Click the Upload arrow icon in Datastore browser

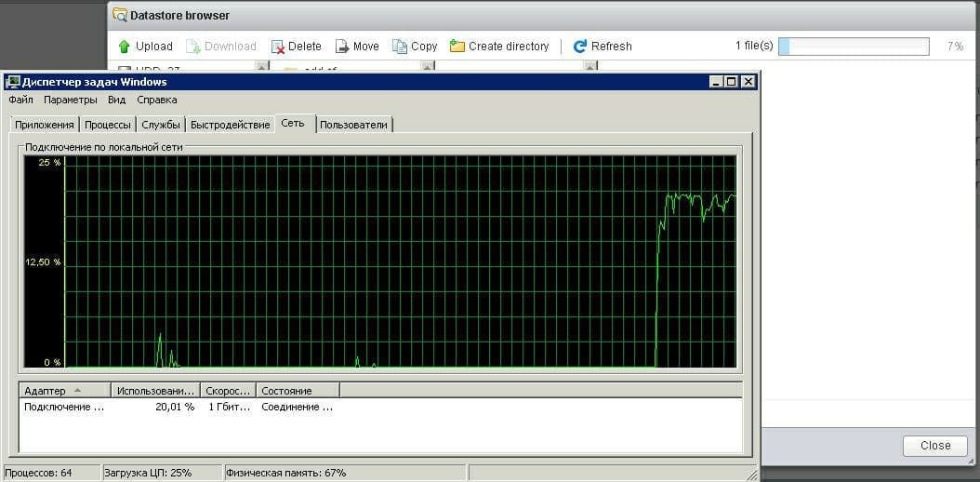point(124,47)
